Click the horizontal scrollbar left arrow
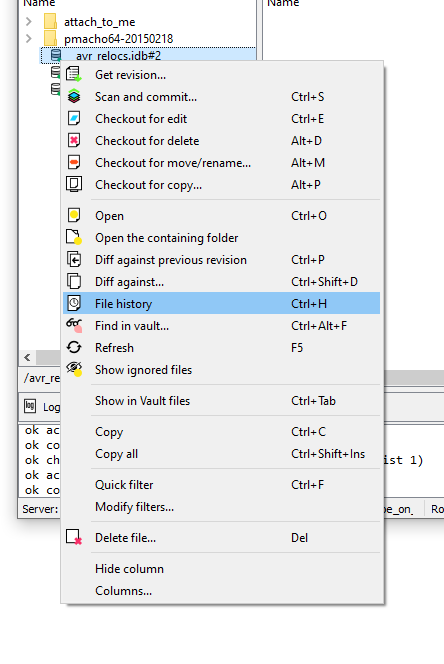 pyautogui.click(x=28, y=357)
